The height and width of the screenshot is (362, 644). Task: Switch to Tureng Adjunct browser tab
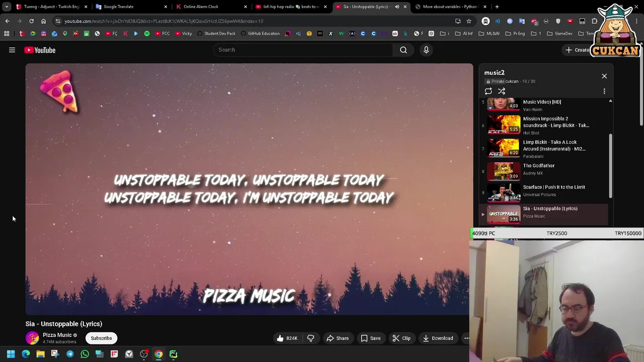point(50,7)
